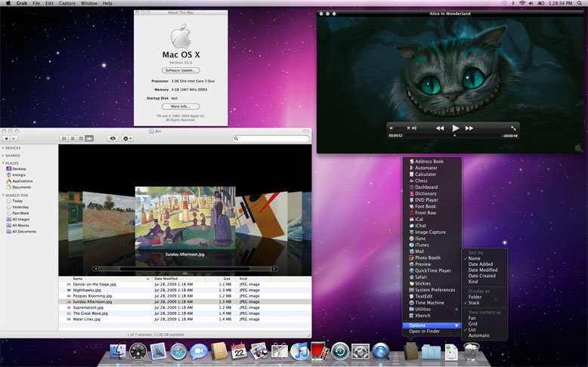
Task: Click the Finder search field
Action: 271,139
